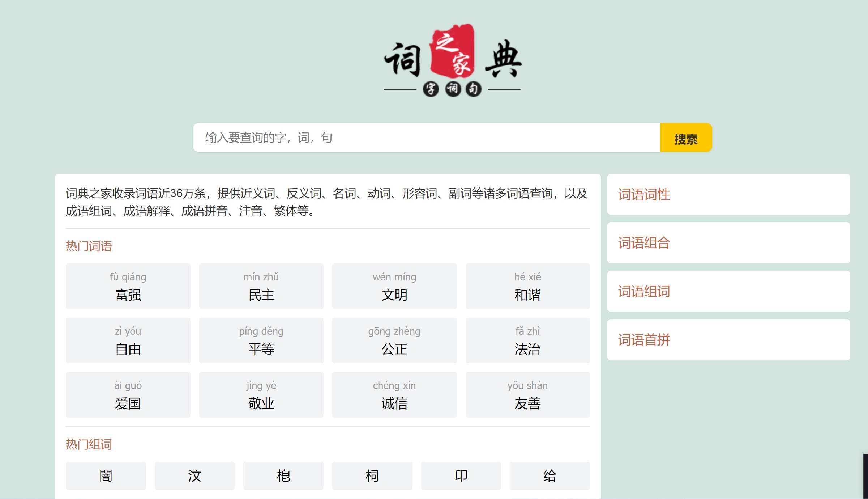Open the 词语首拼 sidebar section
Image resolution: width=868 pixels, height=499 pixels.
click(x=728, y=340)
